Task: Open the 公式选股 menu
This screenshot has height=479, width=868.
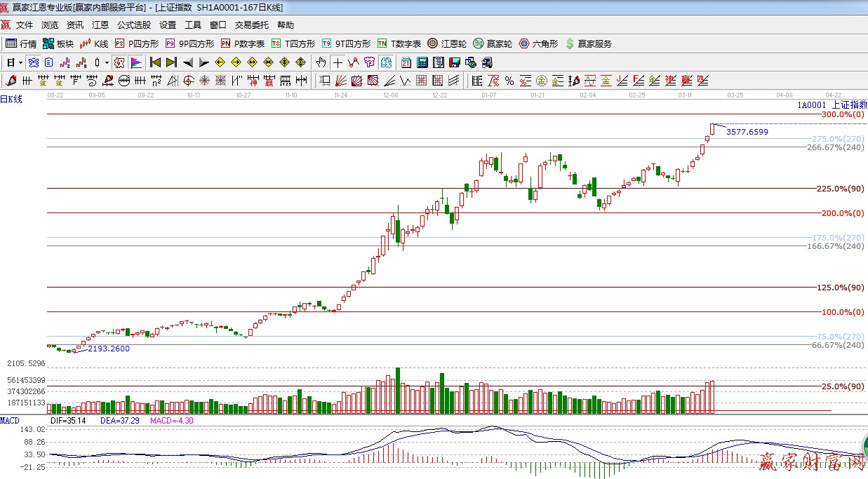Action: click(133, 25)
